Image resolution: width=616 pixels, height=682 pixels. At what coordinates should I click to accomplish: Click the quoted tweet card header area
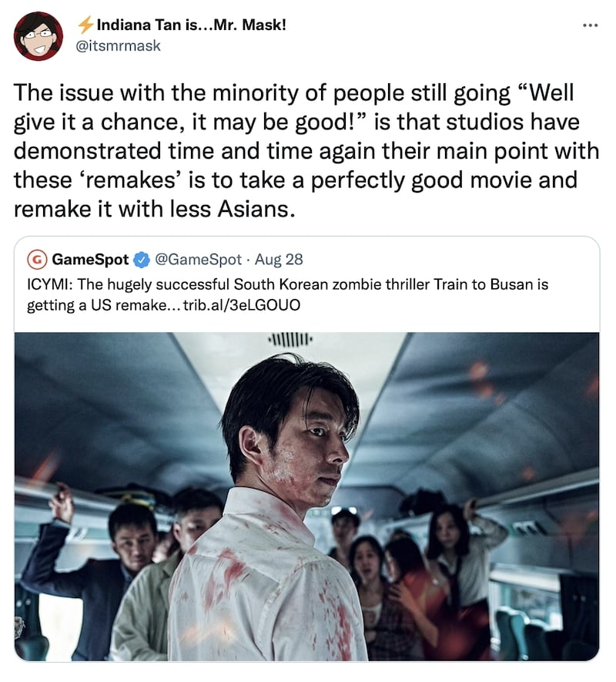tap(166, 260)
